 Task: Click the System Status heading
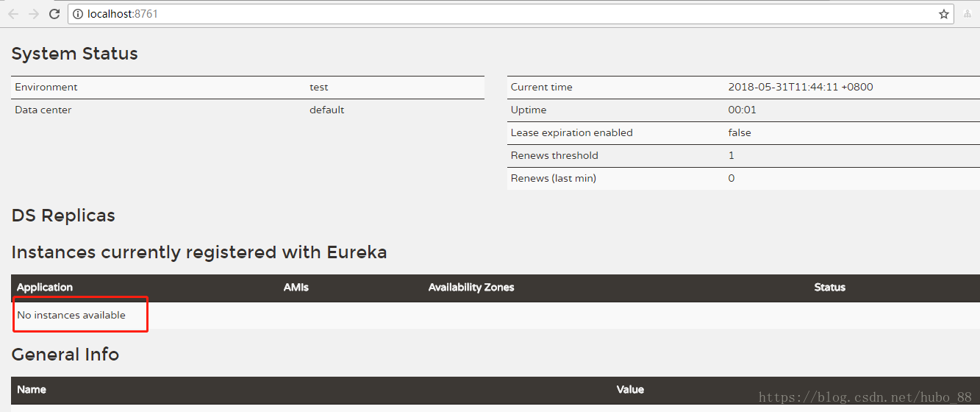pos(74,54)
